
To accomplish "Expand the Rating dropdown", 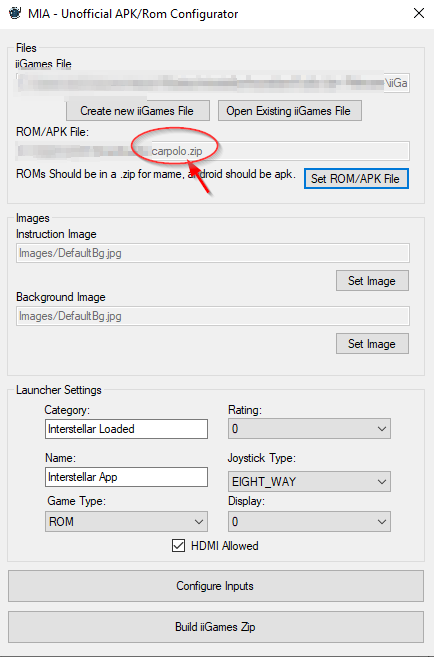I will pyautogui.click(x=309, y=429).
